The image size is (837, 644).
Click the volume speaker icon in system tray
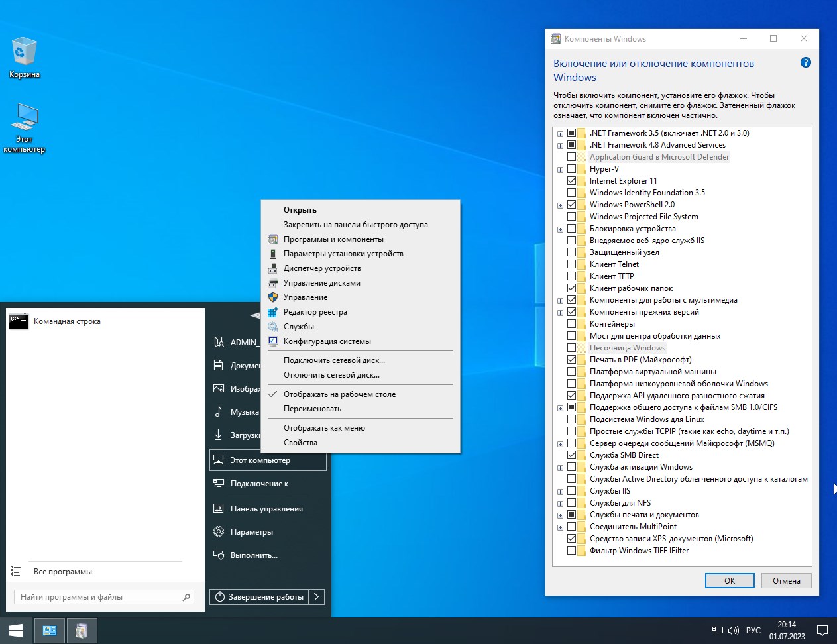pos(733,631)
